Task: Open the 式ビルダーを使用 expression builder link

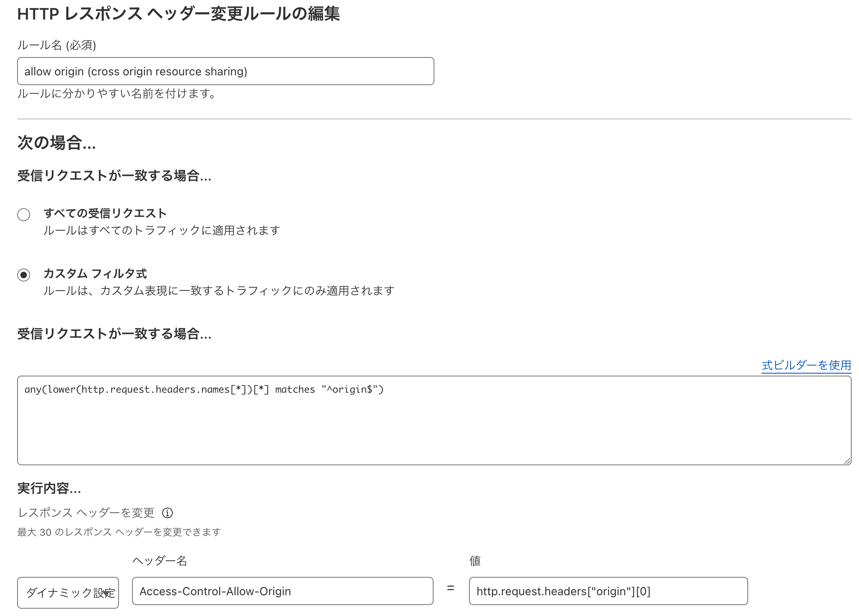Action: [806, 365]
